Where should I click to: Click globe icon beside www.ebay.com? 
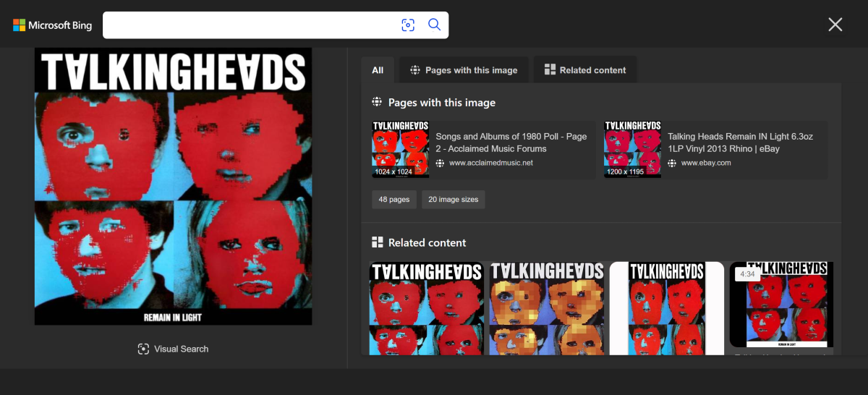672,163
